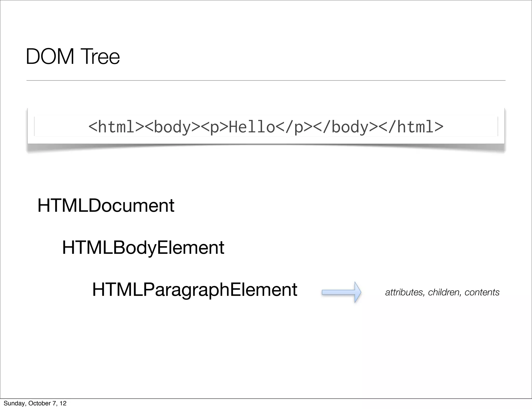The height and width of the screenshot is (409, 532).
Task: Click the closing </p> tag
Action: 294,127
